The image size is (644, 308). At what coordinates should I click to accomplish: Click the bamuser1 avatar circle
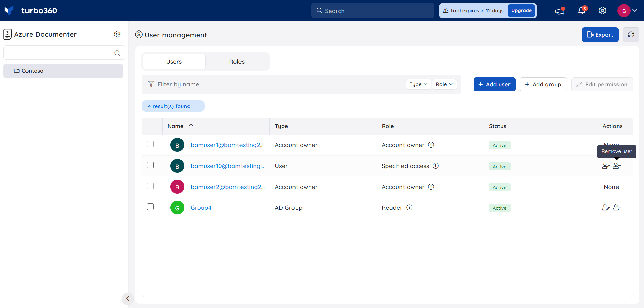pos(177,145)
